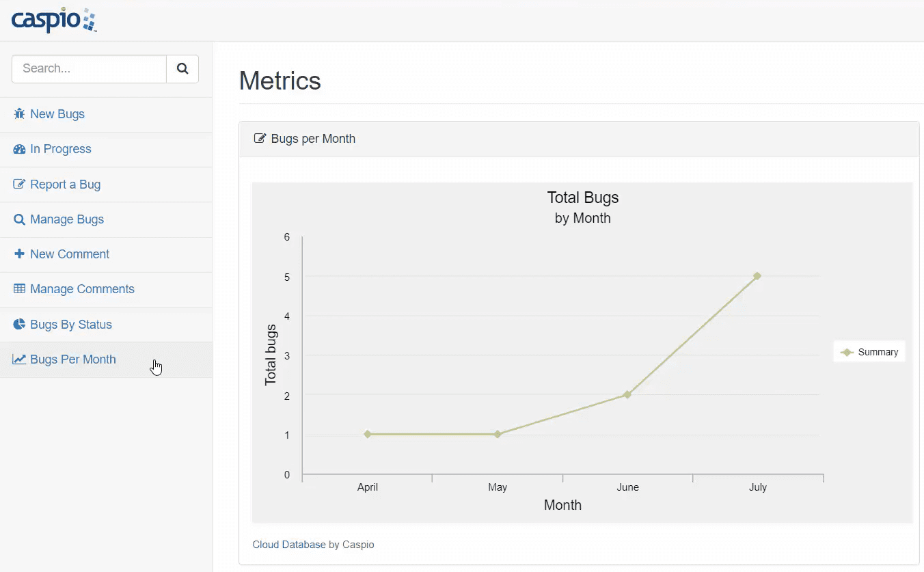Focus the Search text field
924x572 pixels.
(89, 69)
